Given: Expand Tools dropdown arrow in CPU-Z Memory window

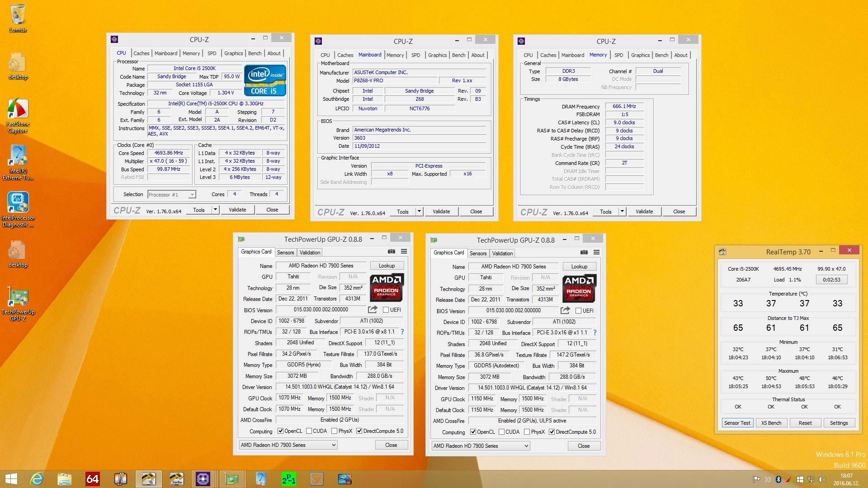Looking at the screenshot, I should tap(623, 211).
